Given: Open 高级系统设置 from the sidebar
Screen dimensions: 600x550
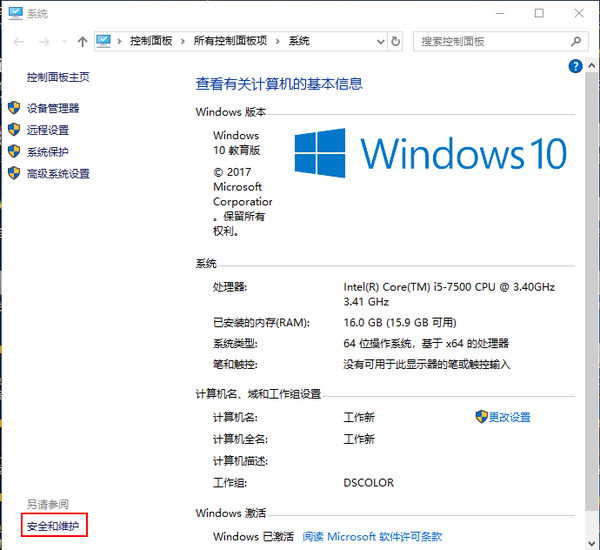Looking at the screenshot, I should point(58,174).
